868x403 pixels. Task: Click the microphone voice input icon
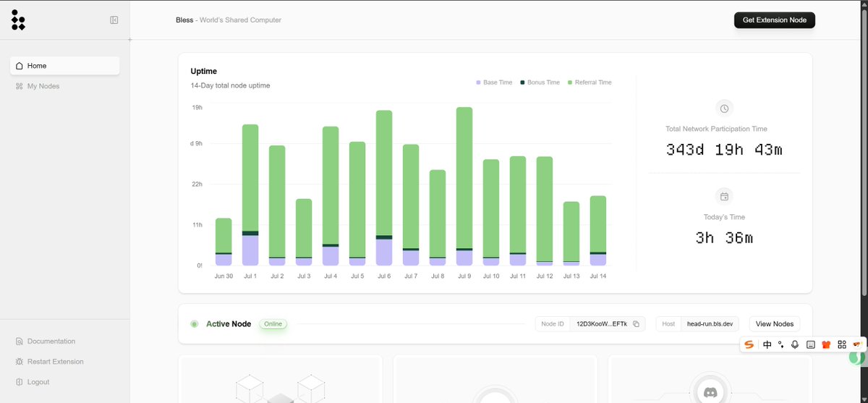tap(795, 344)
